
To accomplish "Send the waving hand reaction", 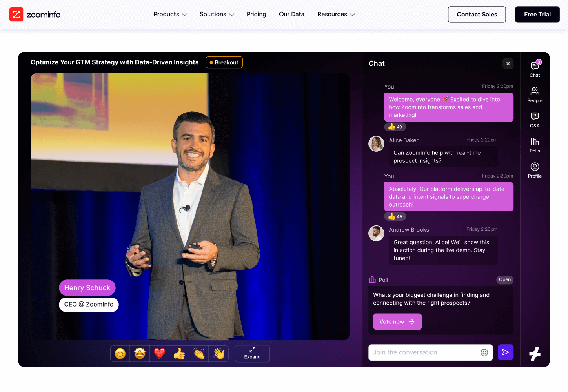I will (218, 354).
